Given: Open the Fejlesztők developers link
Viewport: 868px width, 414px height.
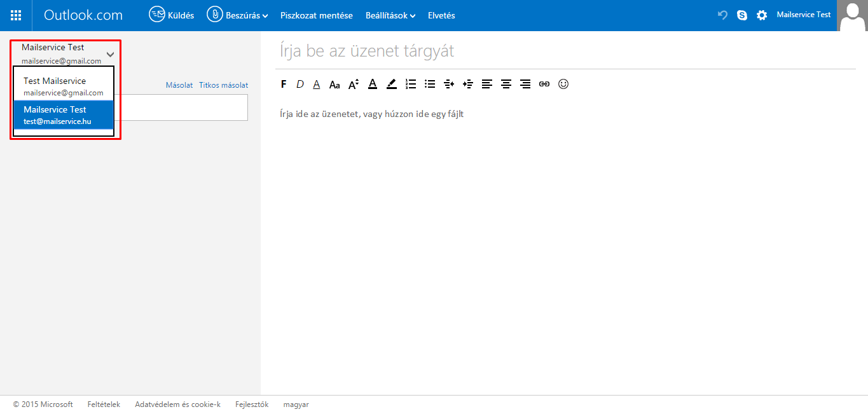Looking at the screenshot, I should point(252,404).
